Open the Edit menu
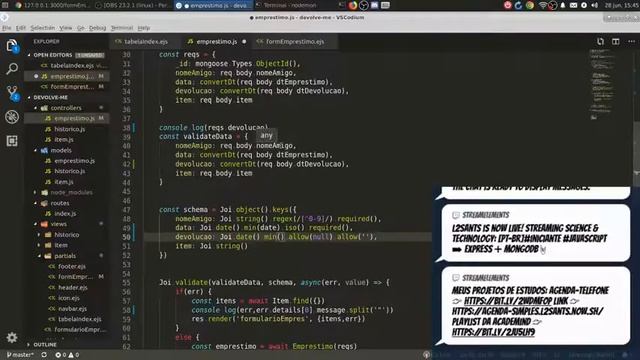This screenshot has height=360, width=640. (20, 28)
